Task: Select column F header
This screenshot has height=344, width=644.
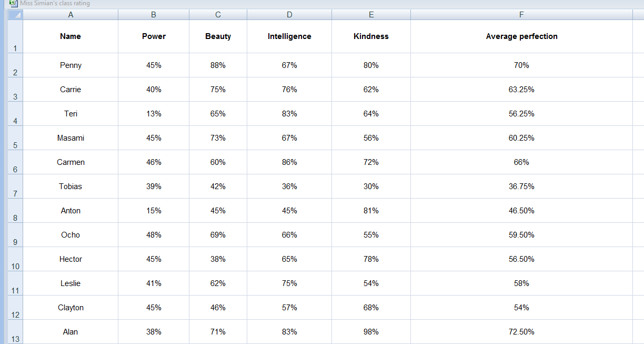Action: (x=521, y=14)
